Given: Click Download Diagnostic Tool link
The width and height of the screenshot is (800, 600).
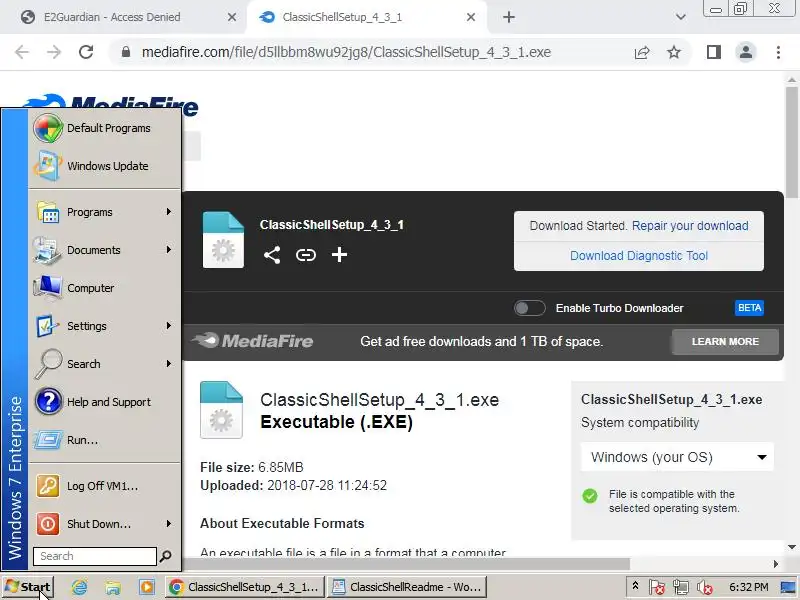Looking at the screenshot, I should [x=639, y=256].
